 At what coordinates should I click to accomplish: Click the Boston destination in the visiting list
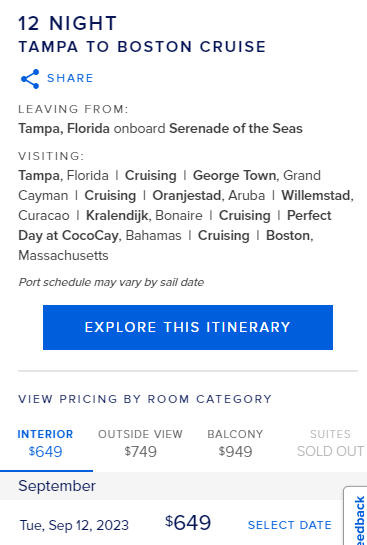pyautogui.click(x=288, y=235)
